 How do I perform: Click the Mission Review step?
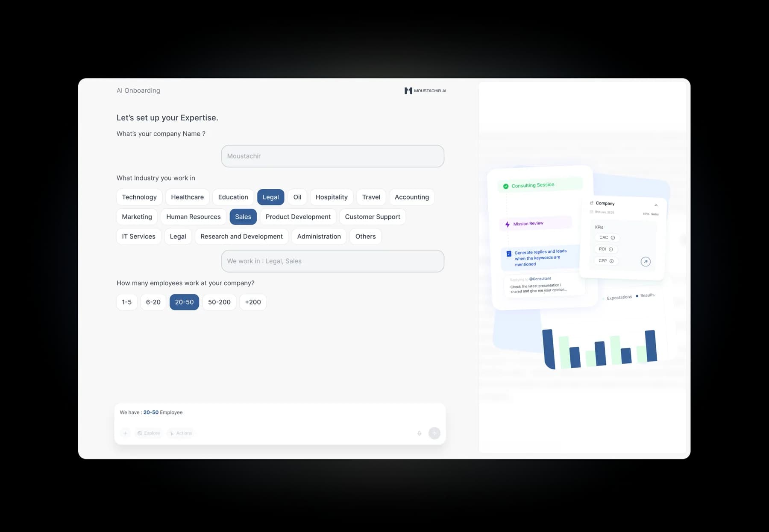[535, 223]
